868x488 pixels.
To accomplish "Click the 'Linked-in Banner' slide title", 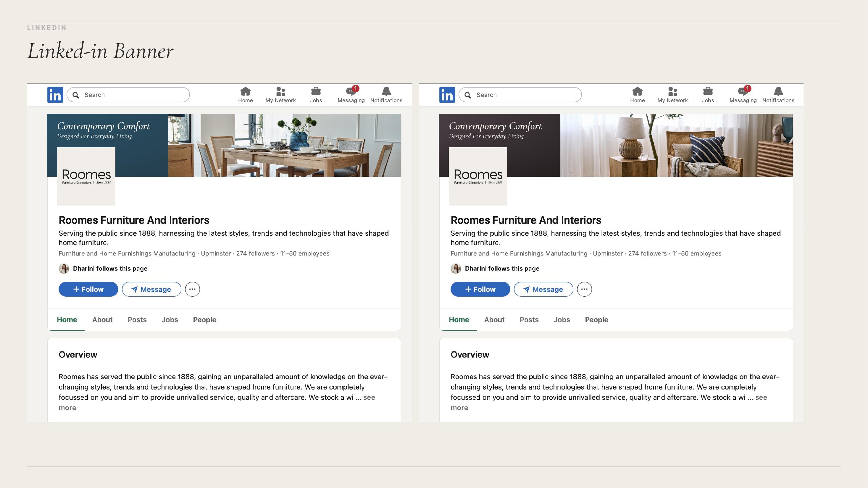I will tap(100, 51).
